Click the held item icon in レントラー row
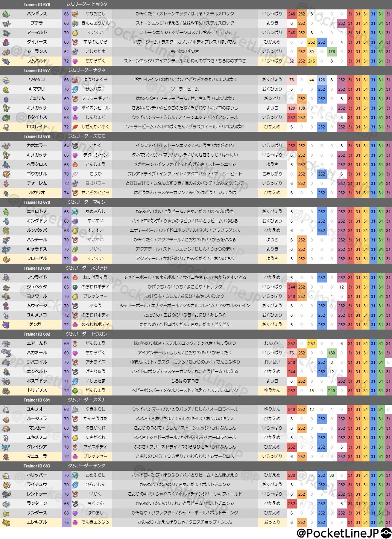The height and width of the screenshot is (539, 392). [x=75, y=494]
